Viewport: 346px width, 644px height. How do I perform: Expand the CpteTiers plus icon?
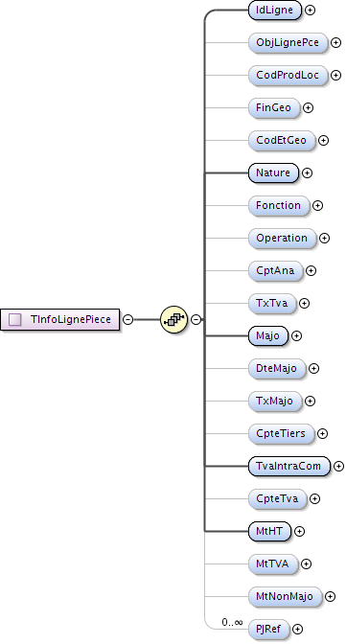coord(323,433)
